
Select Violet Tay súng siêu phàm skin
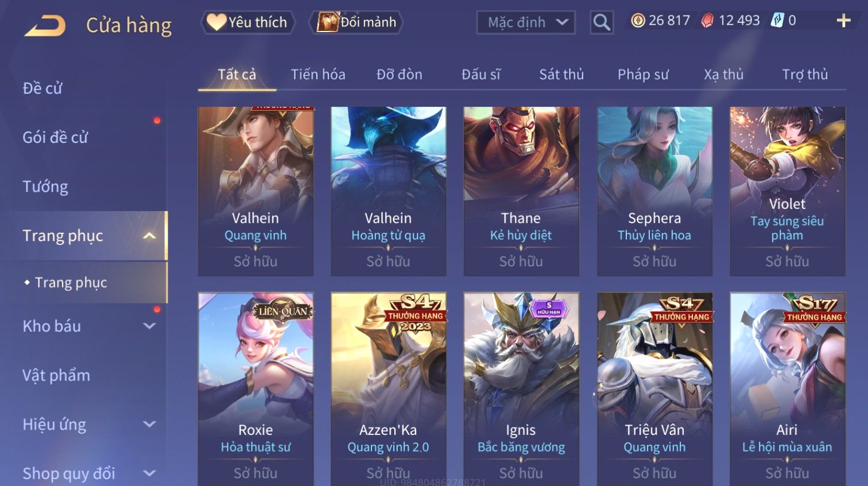click(787, 191)
